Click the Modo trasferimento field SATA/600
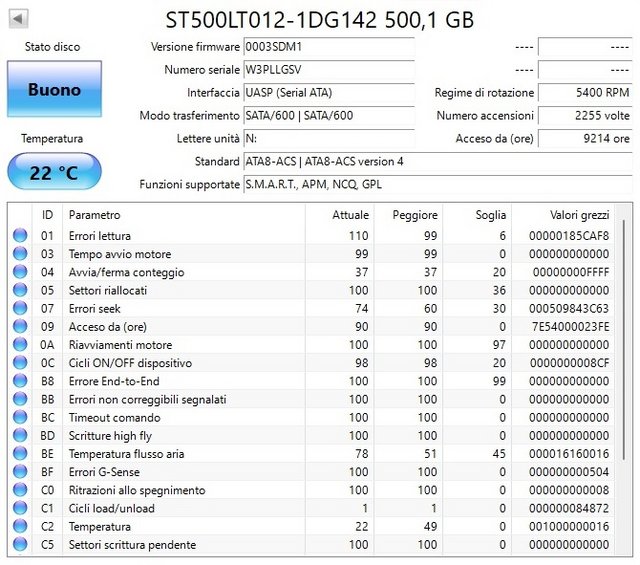 [x=329, y=116]
